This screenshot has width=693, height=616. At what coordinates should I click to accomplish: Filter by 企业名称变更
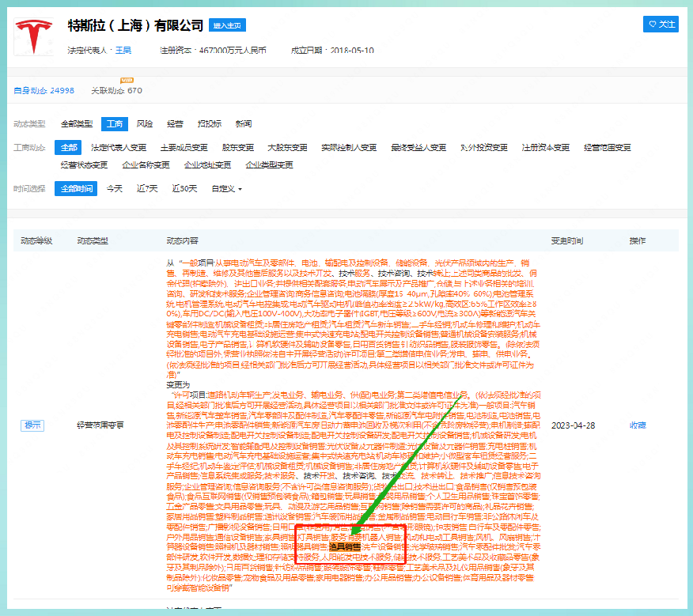146,164
